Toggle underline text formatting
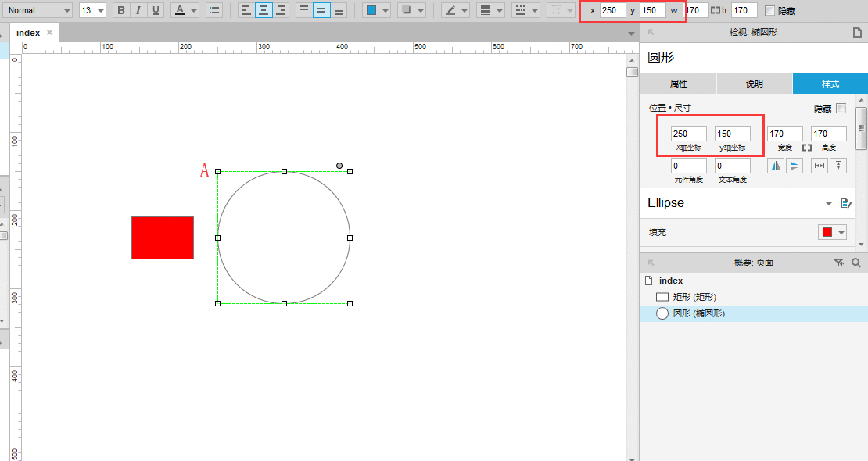Viewport: 868px width, 461px height. tap(156, 10)
